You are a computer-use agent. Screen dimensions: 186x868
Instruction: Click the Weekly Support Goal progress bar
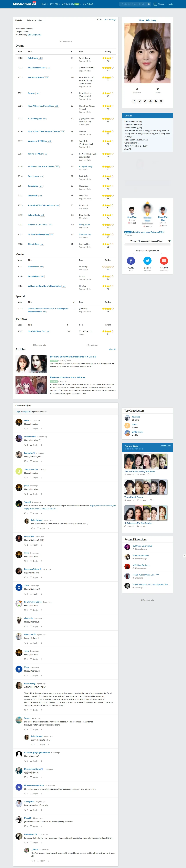coord(147,245)
